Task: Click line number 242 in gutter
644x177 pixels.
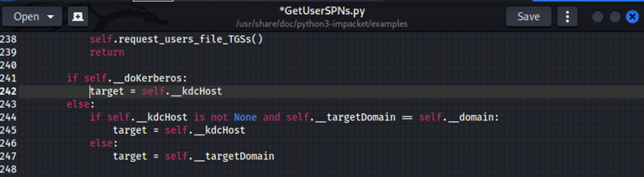Action: (x=8, y=91)
